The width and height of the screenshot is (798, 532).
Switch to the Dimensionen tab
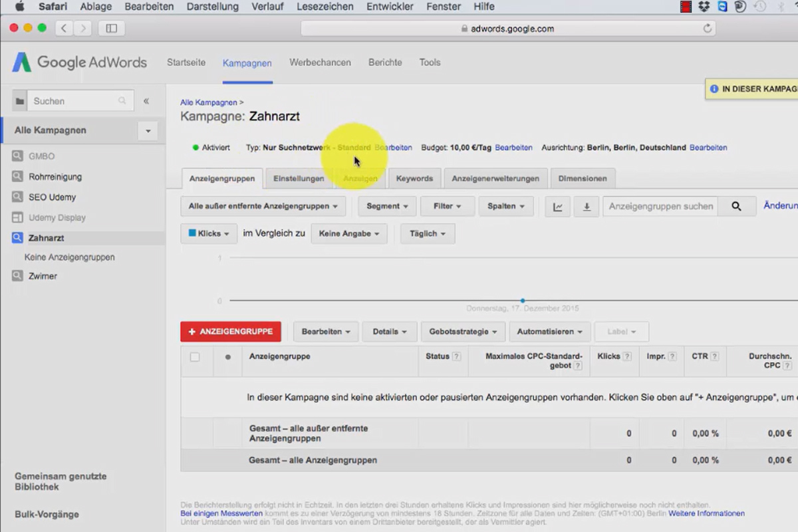(x=583, y=179)
